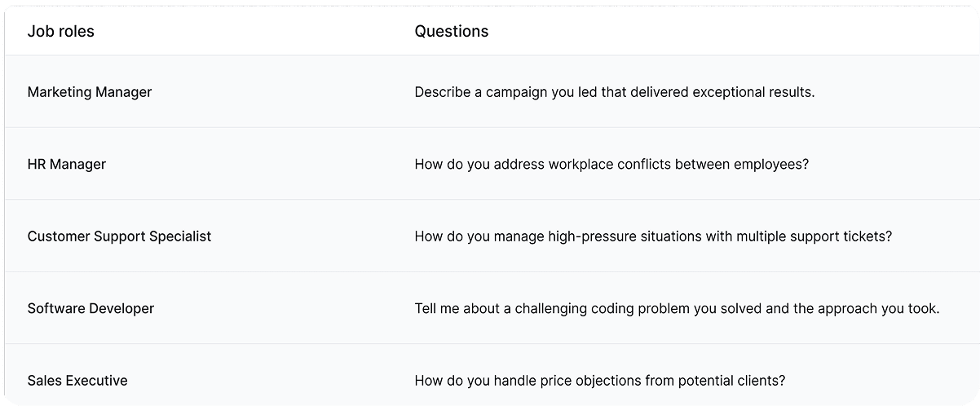Click the word "tickets" in the support question
Screen dimensions: 980x406
coord(867,236)
